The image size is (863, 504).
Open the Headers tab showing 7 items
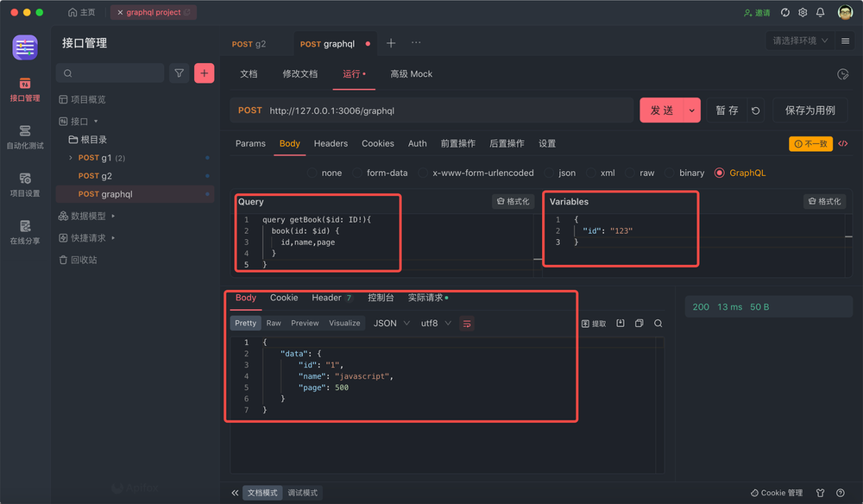click(328, 298)
